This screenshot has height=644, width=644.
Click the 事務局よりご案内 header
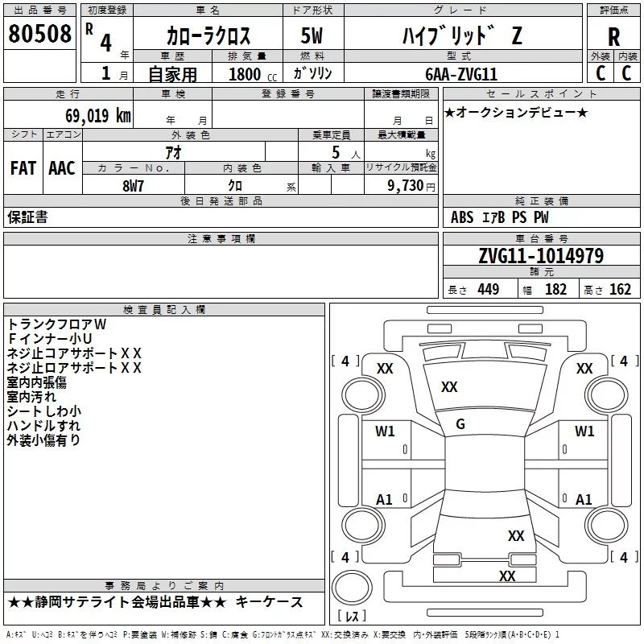[164, 585]
